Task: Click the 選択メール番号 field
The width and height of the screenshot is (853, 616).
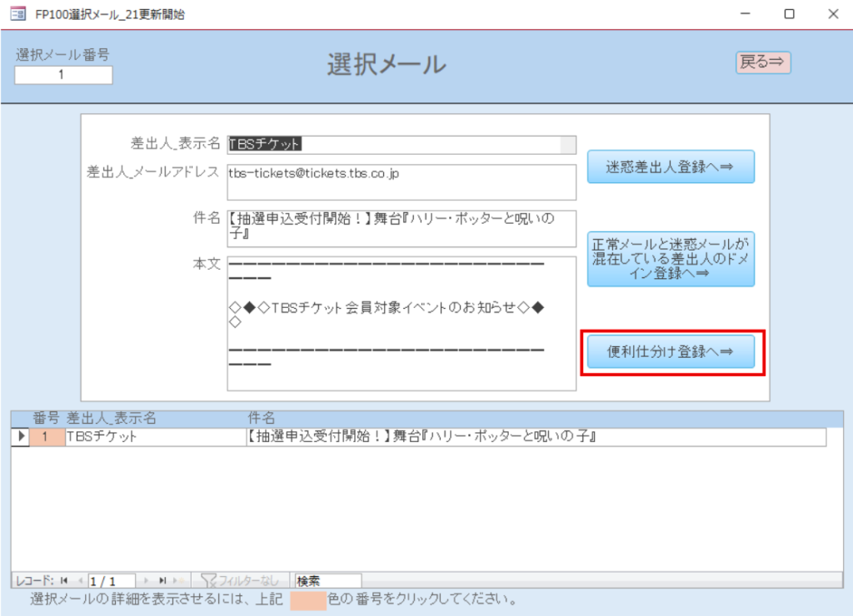Action: 63,75
